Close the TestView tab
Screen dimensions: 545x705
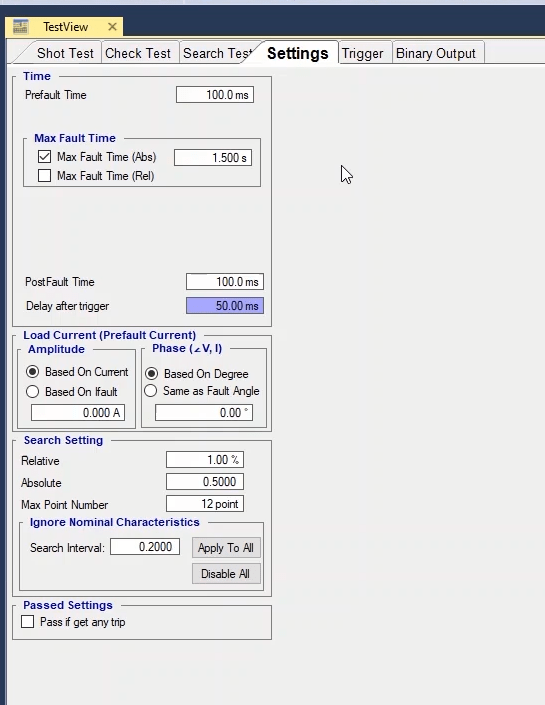pos(112,27)
